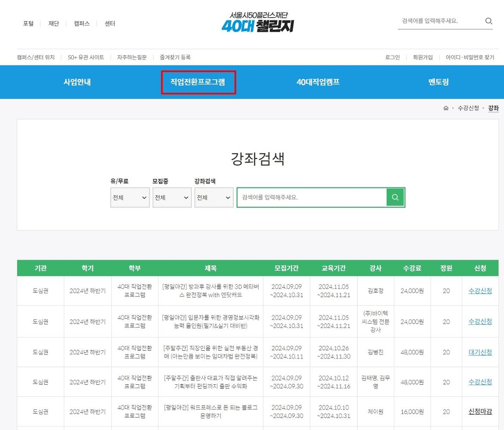Click the green course search button
Viewport: 504px width, 430px height.
pyautogui.click(x=395, y=197)
